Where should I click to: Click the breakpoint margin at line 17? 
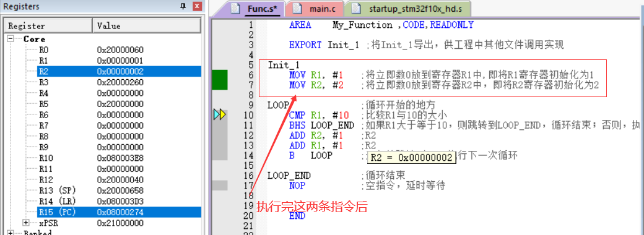(x=219, y=186)
